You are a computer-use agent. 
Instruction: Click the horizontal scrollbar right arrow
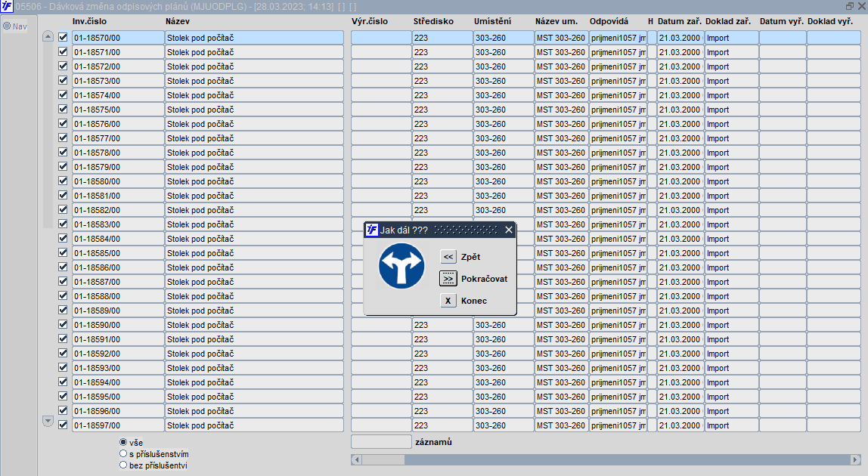coord(855,459)
